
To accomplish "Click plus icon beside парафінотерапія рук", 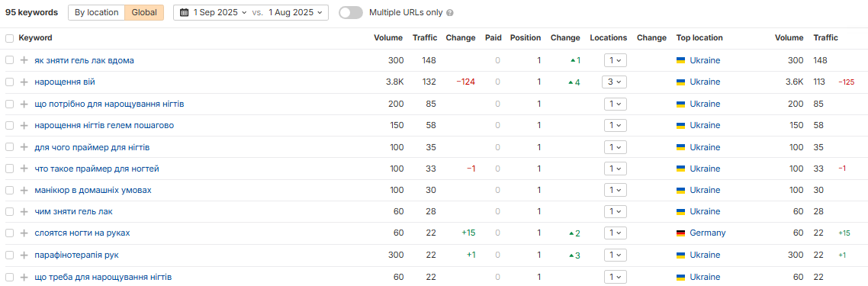I will pyautogui.click(x=24, y=255).
